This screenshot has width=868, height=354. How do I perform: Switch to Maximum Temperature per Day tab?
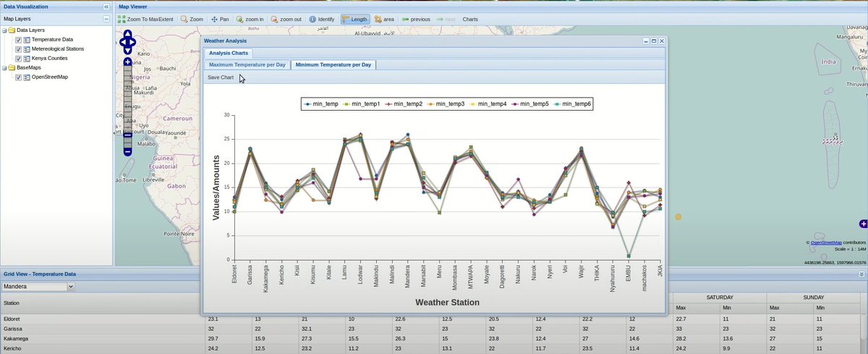click(x=247, y=64)
